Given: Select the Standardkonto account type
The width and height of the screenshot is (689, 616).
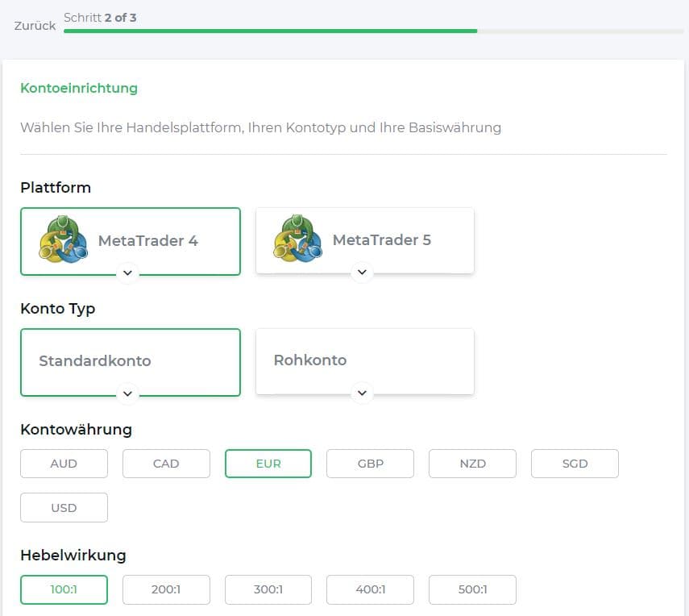Looking at the screenshot, I should click(x=95, y=360).
